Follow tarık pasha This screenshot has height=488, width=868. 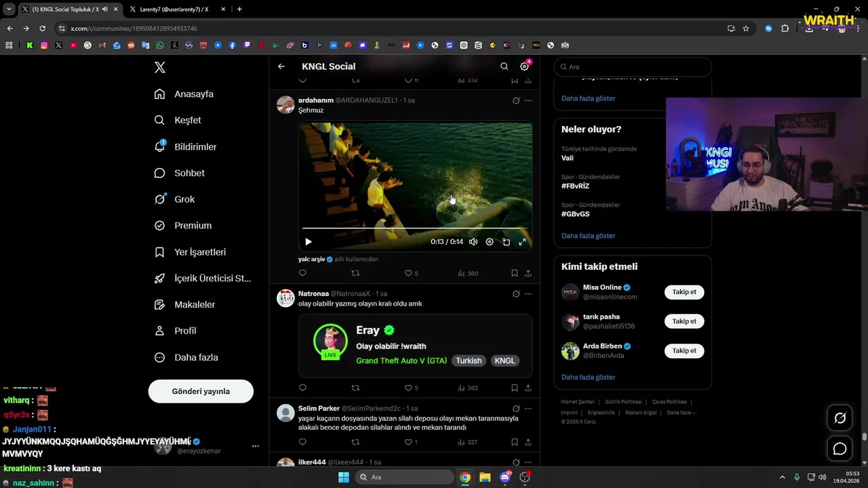(684, 321)
